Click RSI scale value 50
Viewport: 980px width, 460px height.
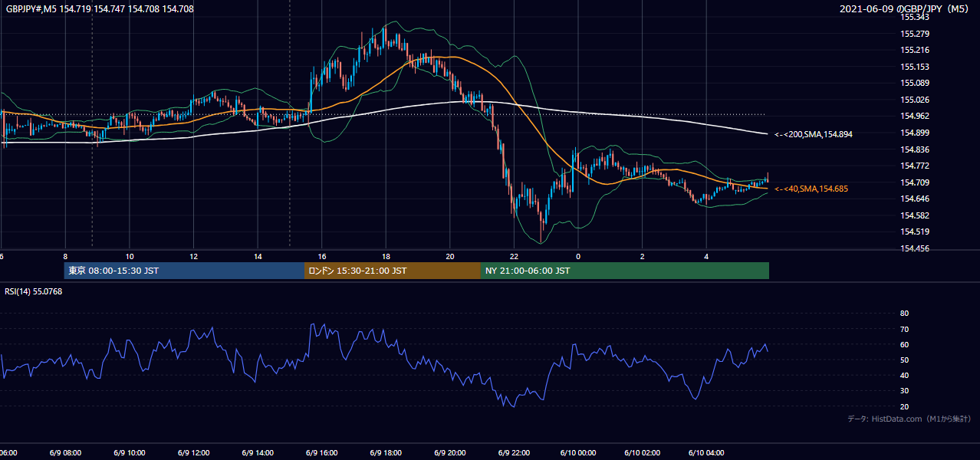pos(904,360)
